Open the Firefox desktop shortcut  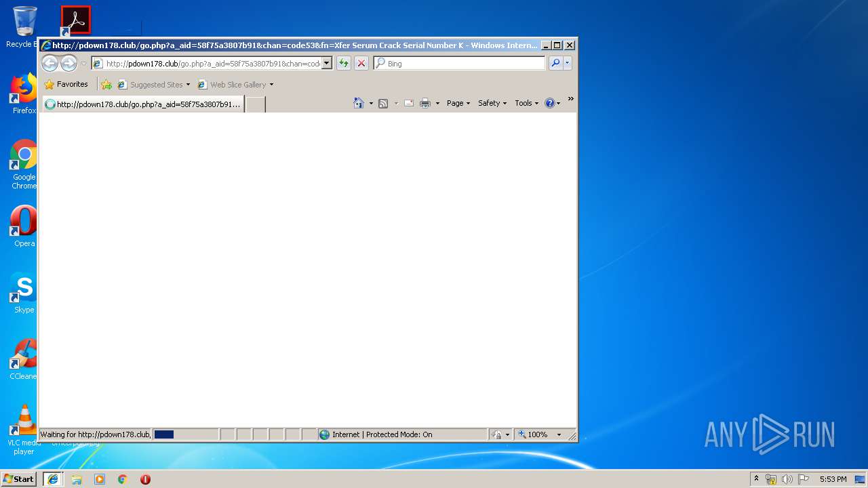(24, 94)
